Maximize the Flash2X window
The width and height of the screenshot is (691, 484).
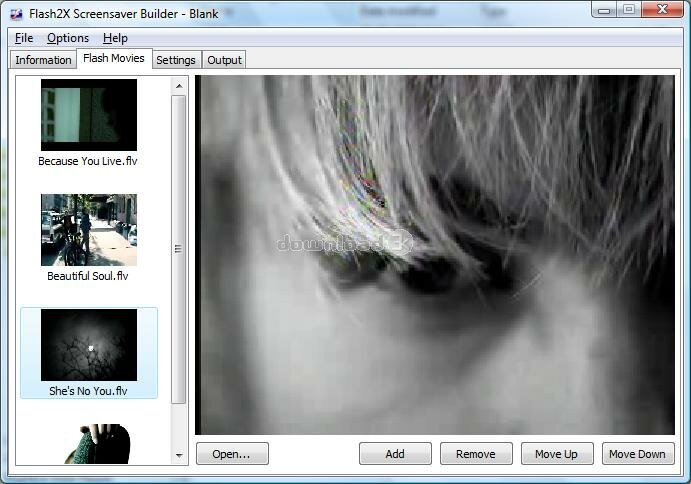(629, 10)
